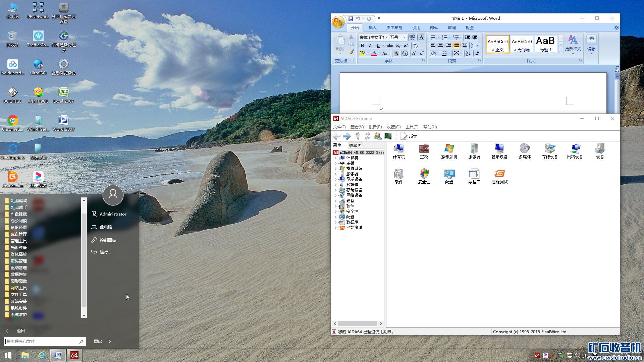Click the Word shading paint bucket button
Viewport: 644px width, 362px height.
(x=433, y=53)
